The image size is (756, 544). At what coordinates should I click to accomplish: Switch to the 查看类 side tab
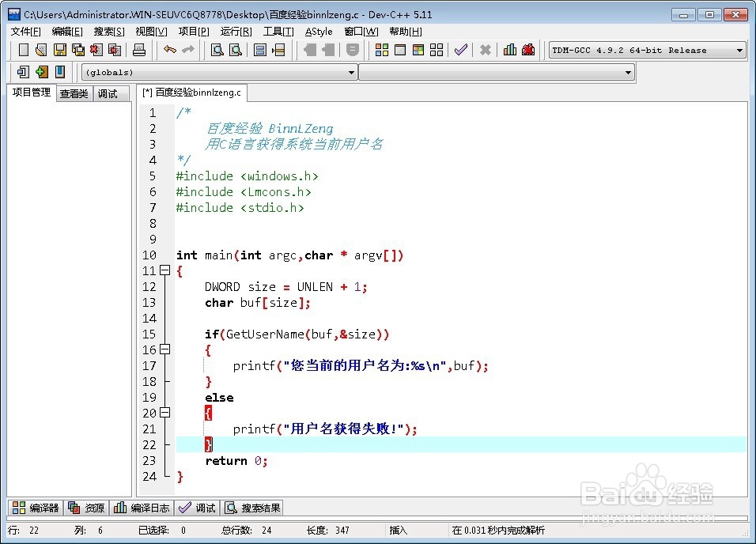point(74,93)
